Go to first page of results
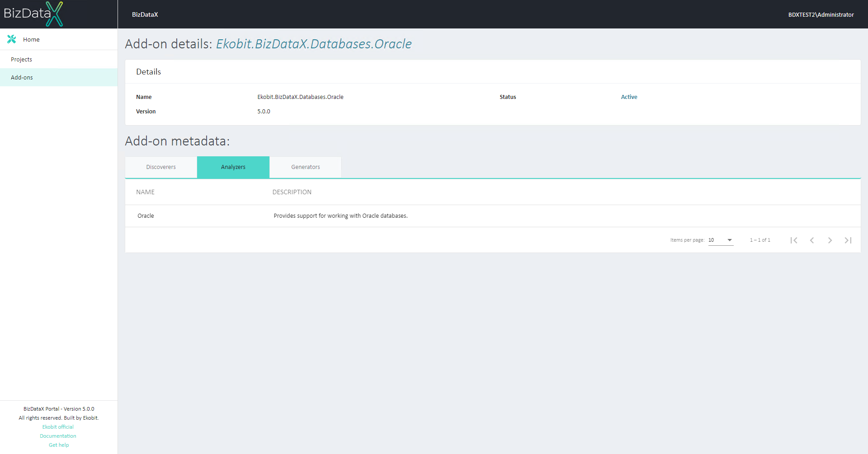868x454 pixels. point(794,240)
